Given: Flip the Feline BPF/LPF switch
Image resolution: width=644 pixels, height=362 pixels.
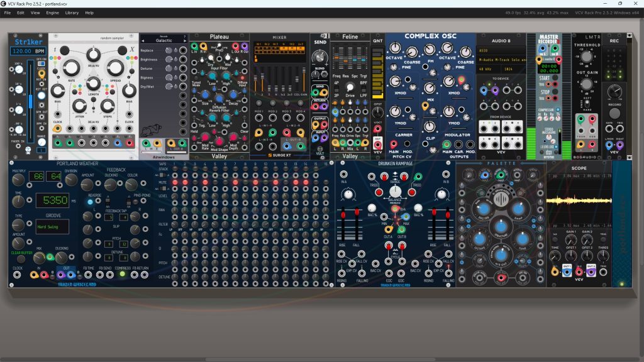Looking at the screenshot, I should tap(364, 89).
